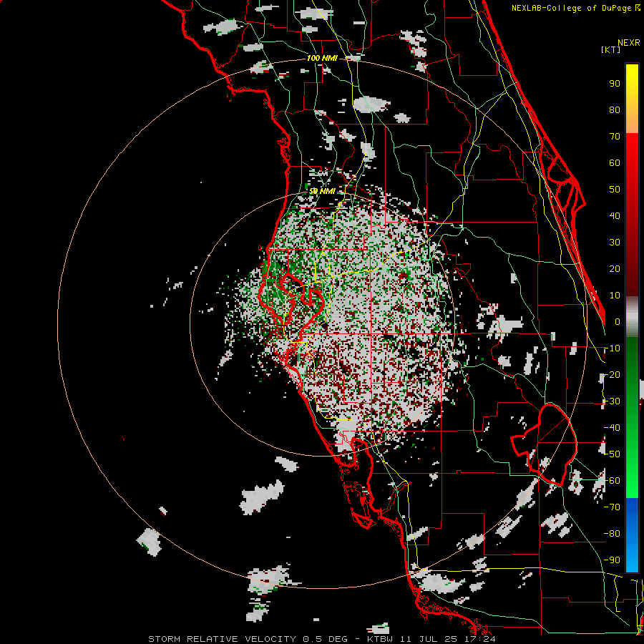Click the 60 value on the velocity scale
Image resolution: width=644 pixels, height=644 pixels.
click(x=615, y=162)
